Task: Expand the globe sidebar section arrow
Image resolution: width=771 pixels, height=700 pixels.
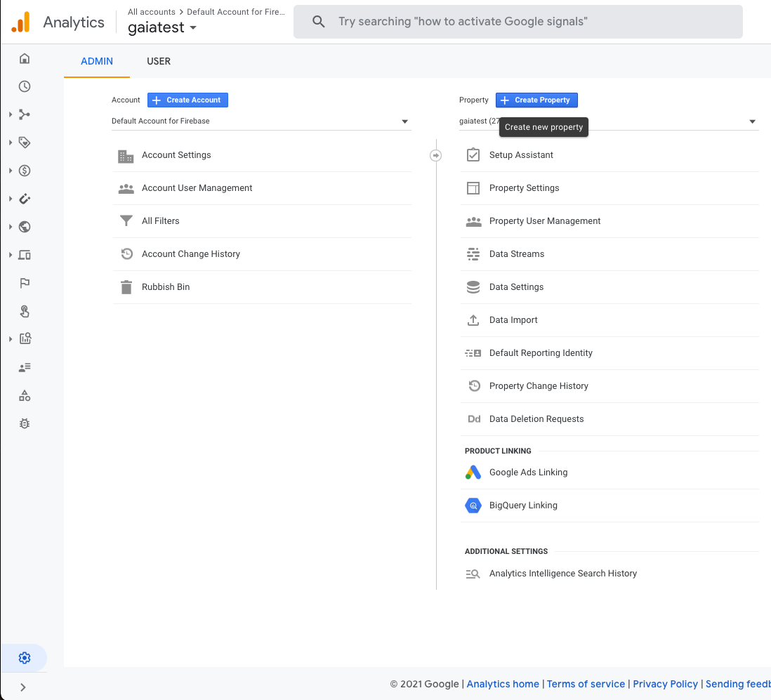Action: (x=11, y=227)
